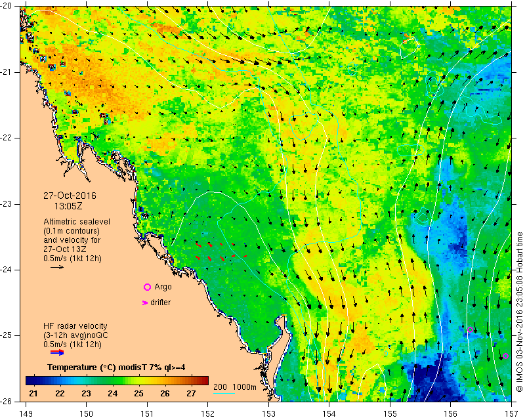Viewport: 525px width, 420px height.
Task: Click the magenta drifter legend symbol
Action: (144, 303)
